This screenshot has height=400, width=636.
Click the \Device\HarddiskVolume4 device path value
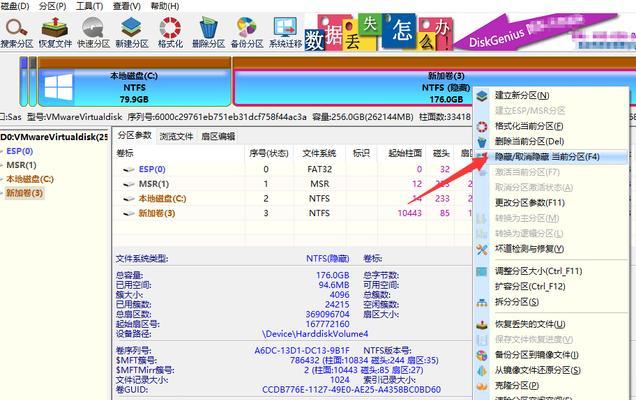(315, 334)
